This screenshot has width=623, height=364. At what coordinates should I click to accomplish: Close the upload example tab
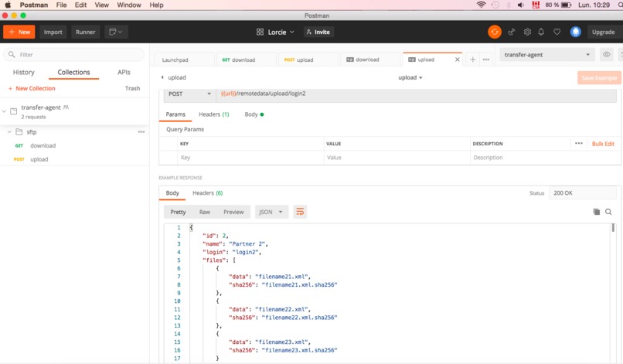(x=458, y=60)
